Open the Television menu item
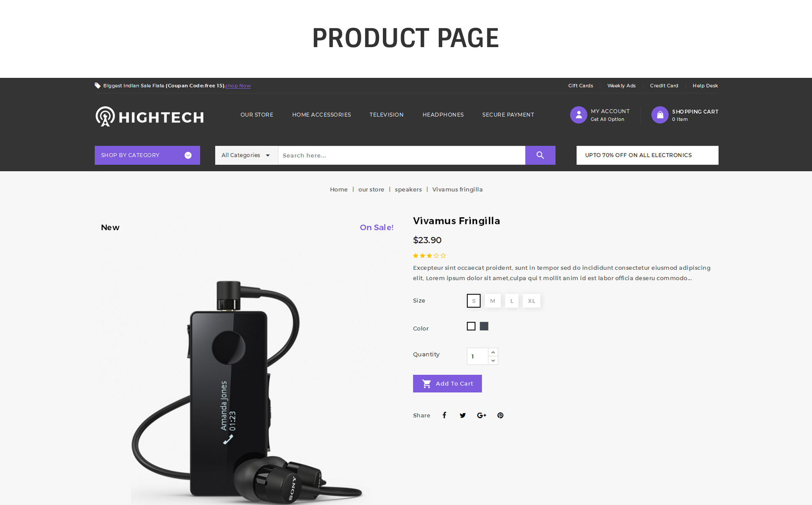Viewport: 812px width, 505px height. tap(387, 115)
